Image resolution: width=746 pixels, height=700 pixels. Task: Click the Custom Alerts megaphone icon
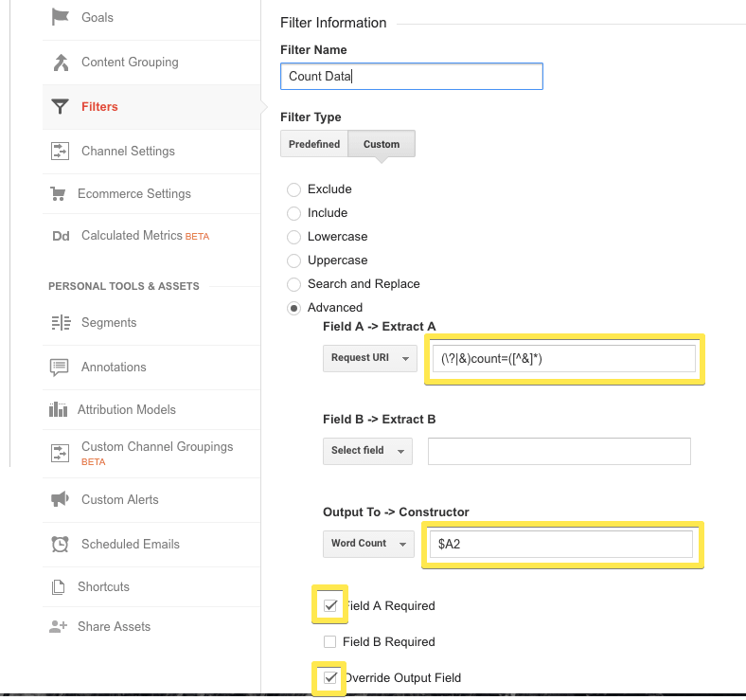[x=61, y=499]
